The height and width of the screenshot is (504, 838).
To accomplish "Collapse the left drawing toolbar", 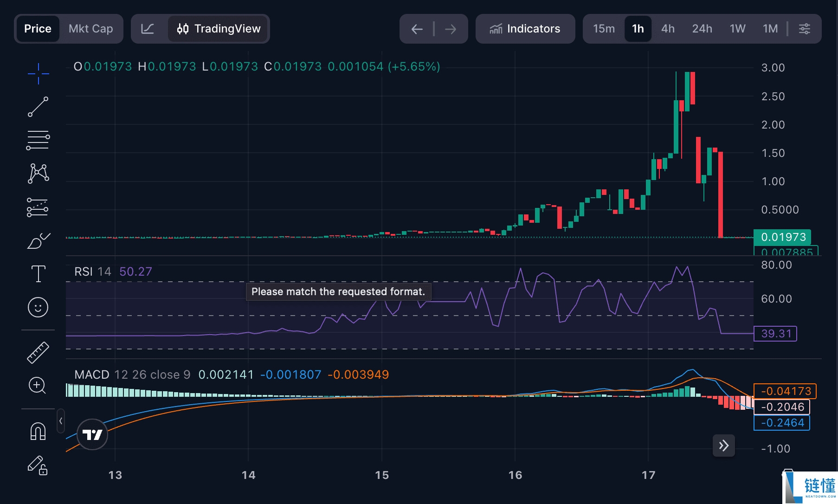I will pyautogui.click(x=61, y=421).
